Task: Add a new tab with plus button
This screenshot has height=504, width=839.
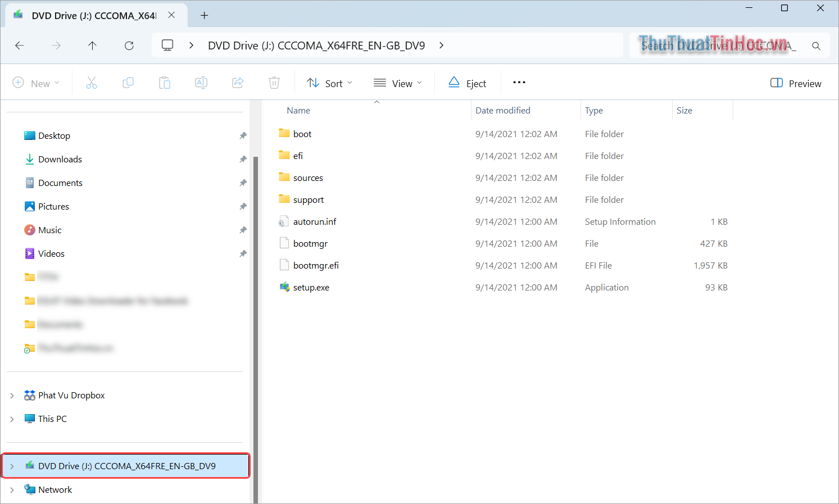Action: pyautogui.click(x=205, y=16)
